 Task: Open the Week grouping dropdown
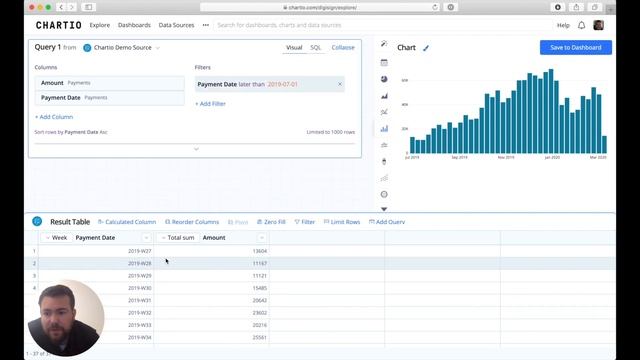tap(56, 238)
